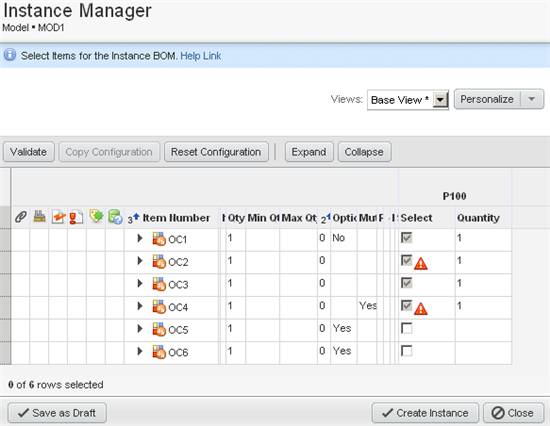The width and height of the screenshot is (550, 426).
Task: Click the red stamp document header icon
Action: [76, 217]
